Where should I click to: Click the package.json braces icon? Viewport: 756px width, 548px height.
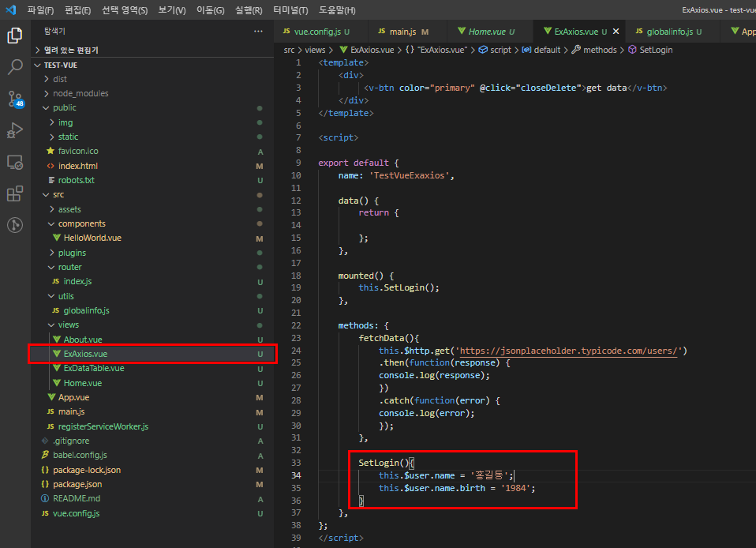pos(45,484)
